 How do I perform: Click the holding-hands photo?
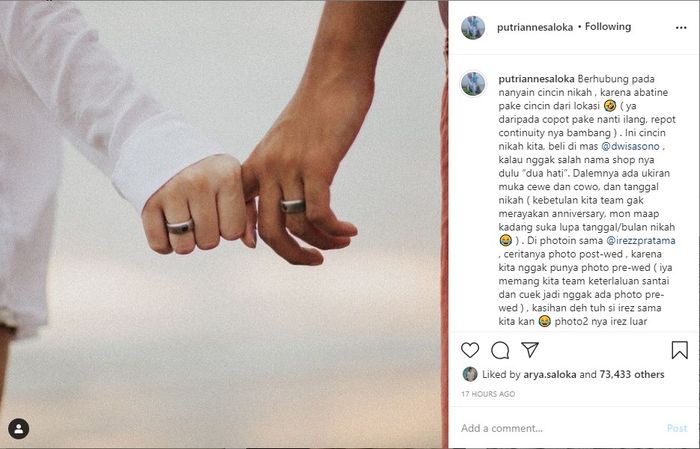click(223, 224)
